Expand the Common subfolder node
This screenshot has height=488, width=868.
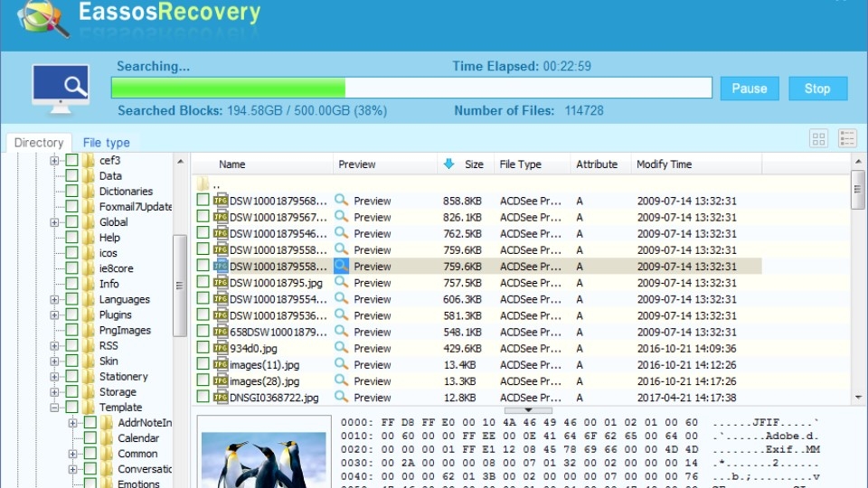(72, 454)
